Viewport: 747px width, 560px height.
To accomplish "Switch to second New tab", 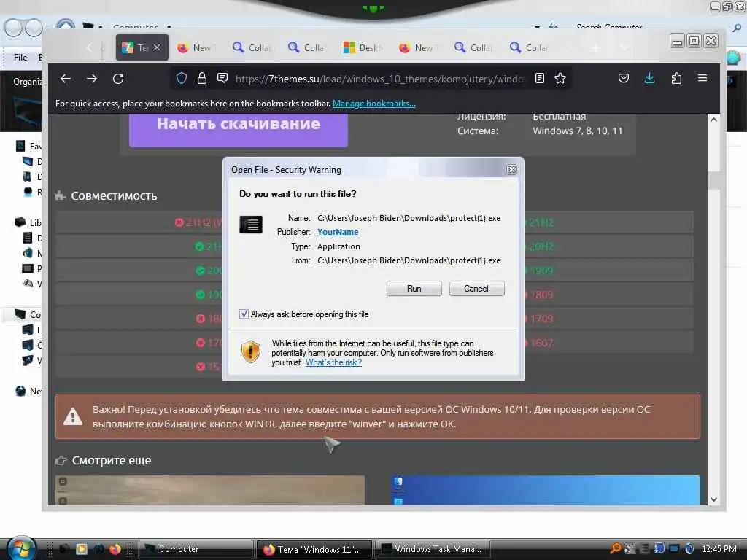I will click(x=417, y=47).
